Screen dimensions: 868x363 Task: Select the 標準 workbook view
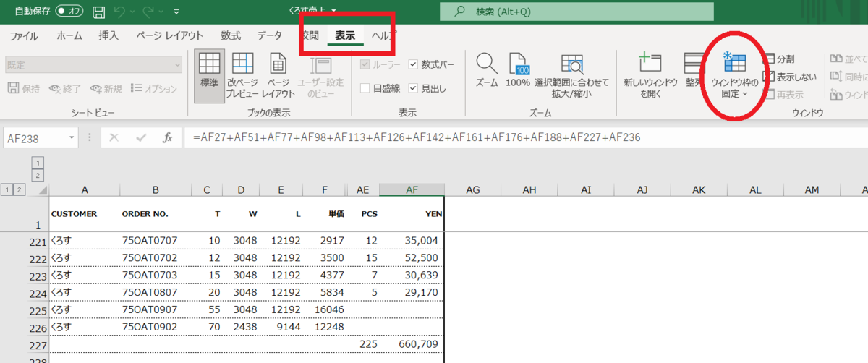209,75
